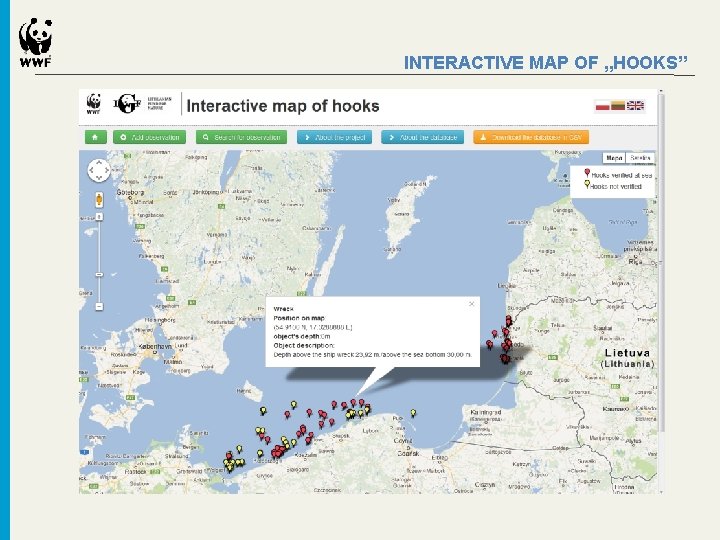Pan the map right with the arrow
Viewport: 720px width, 540px height.
(x=107, y=171)
